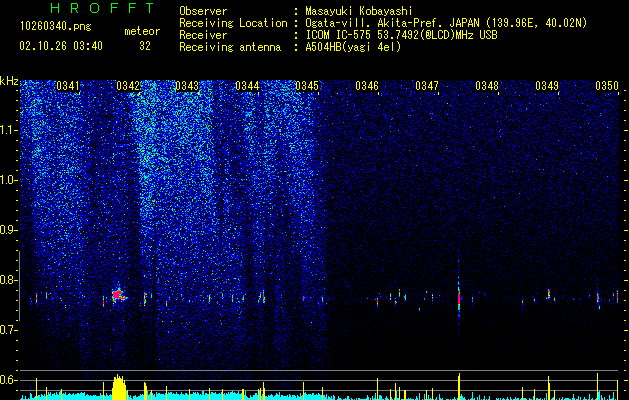Click the meteor label
This screenshot has width=629, height=400.
pyautogui.click(x=142, y=31)
